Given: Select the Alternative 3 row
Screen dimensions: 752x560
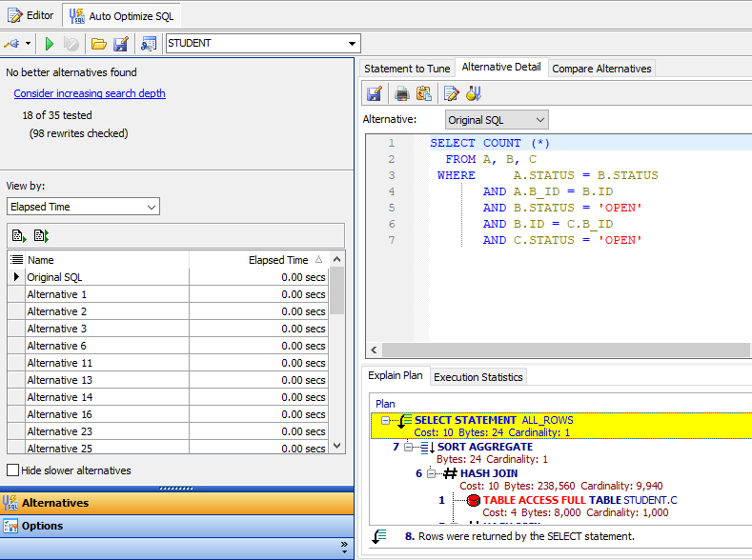Looking at the screenshot, I should (168, 329).
